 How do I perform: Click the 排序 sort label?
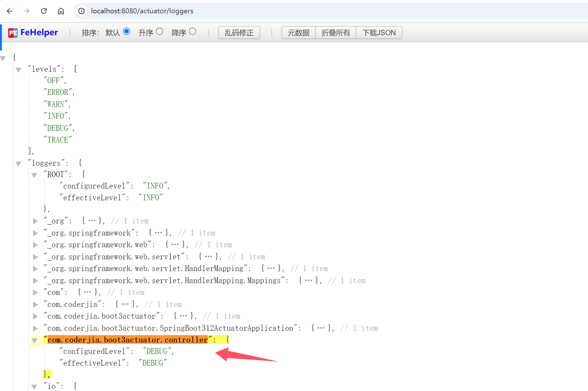pyautogui.click(x=91, y=33)
